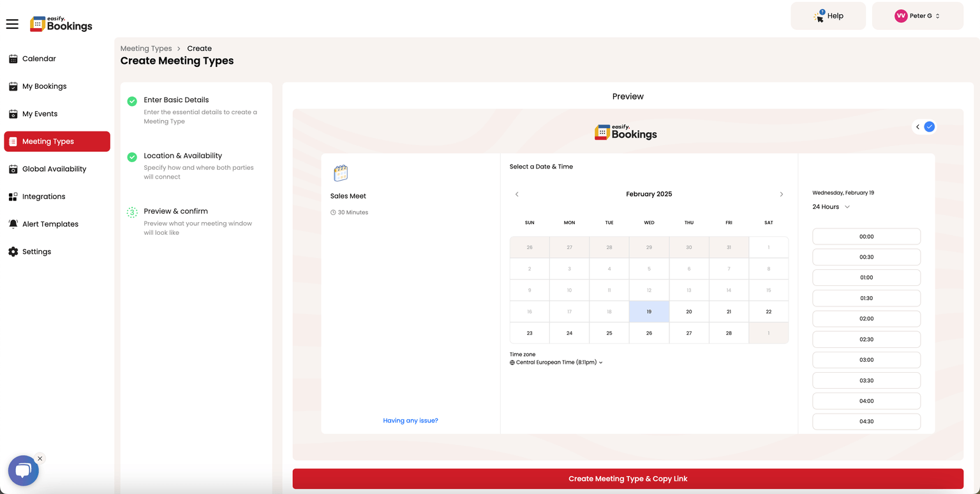Select the 00:30 time slot
The image size is (980, 494).
(866, 257)
